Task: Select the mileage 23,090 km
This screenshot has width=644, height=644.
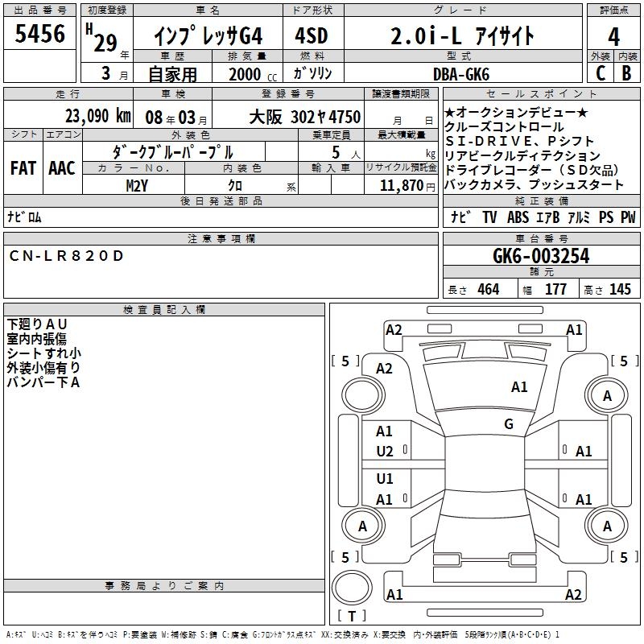Action: pyautogui.click(x=97, y=116)
